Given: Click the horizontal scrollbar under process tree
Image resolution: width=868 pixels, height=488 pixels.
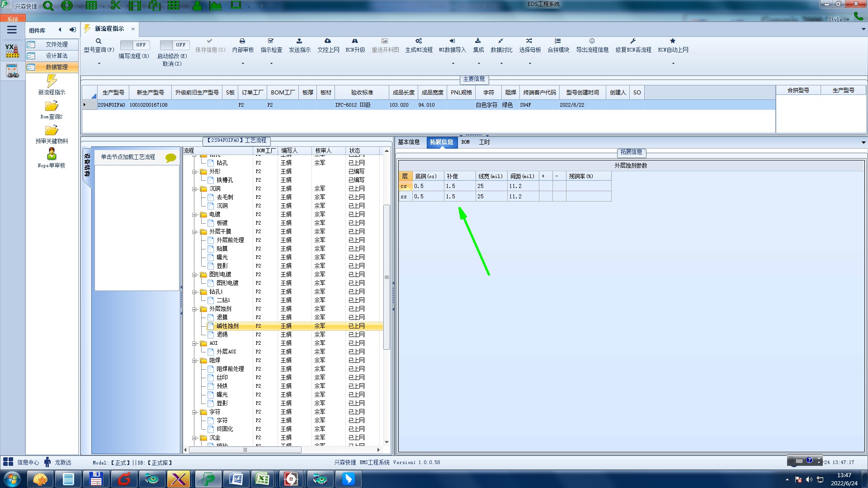Looking at the screenshot, I should click(245, 450).
